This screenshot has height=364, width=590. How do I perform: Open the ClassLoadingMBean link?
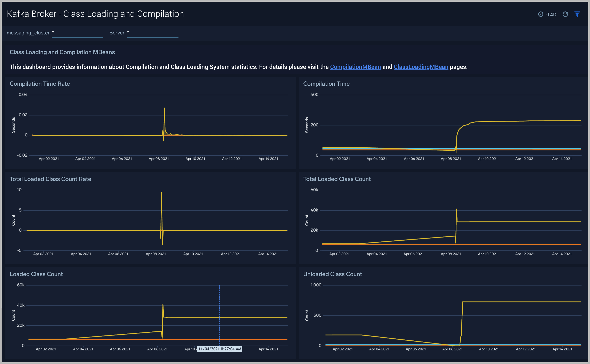(x=421, y=67)
